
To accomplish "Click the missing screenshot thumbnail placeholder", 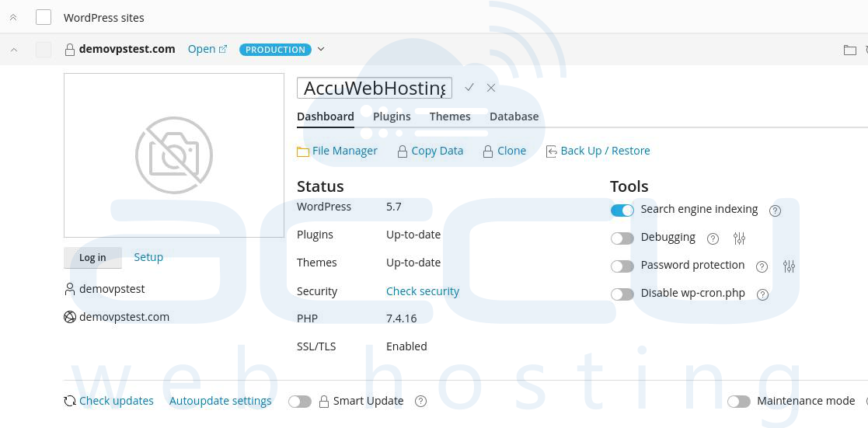I will point(174,155).
